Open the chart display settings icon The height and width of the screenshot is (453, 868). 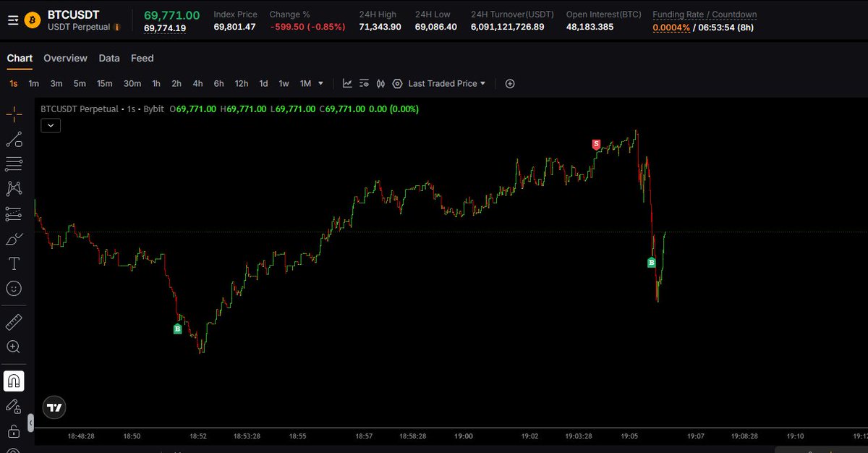pos(364,83)
